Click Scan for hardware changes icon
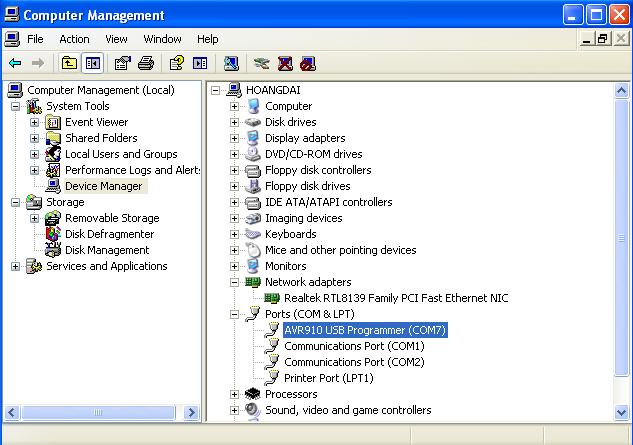Image resolution: width=633 pixels, height=445 pixels. (231, 63)
